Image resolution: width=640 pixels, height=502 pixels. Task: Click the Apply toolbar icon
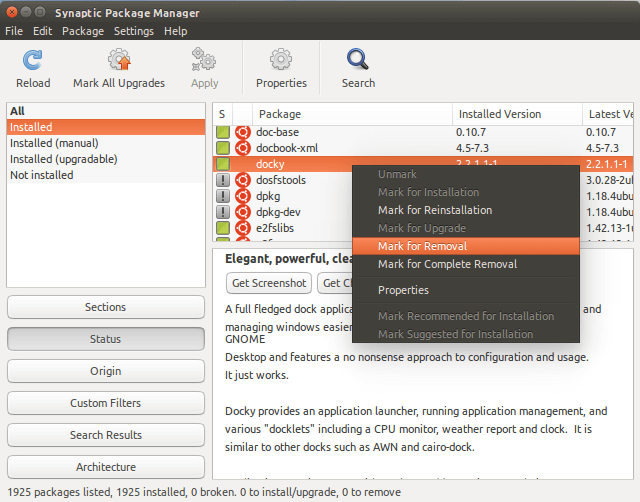[204, 60]
